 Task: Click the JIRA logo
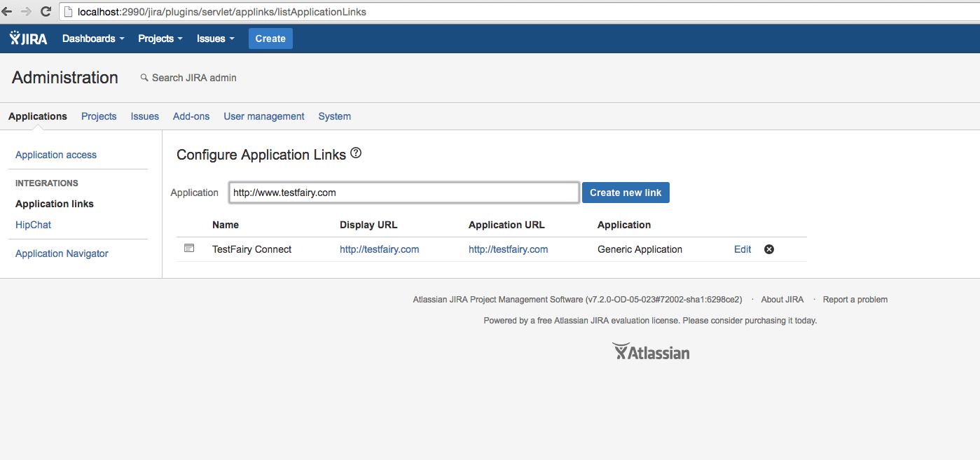[27, 38]
